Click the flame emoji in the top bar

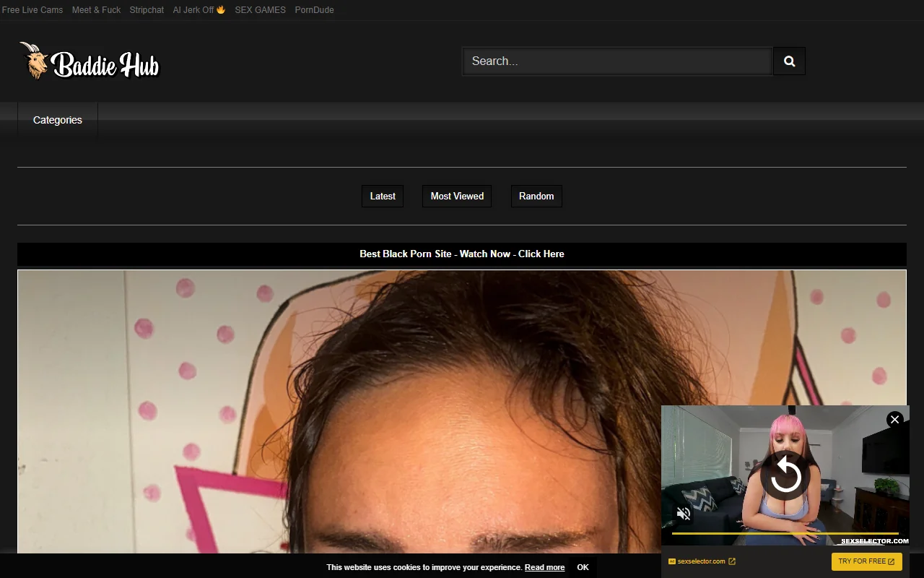[220, 9]
